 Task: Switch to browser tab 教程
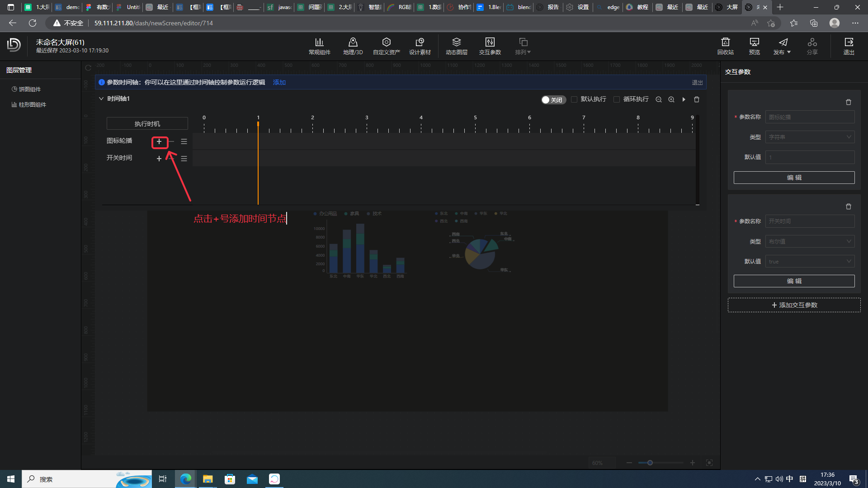coord(637,7)
